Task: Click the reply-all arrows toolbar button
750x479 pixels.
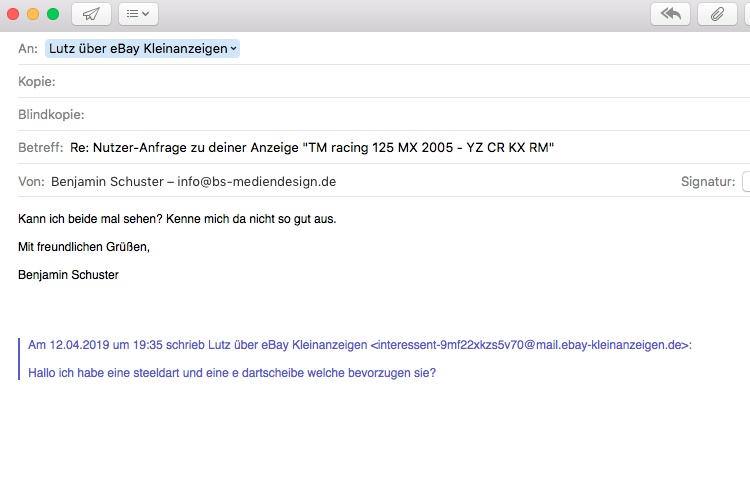Action: pos(670,14)
